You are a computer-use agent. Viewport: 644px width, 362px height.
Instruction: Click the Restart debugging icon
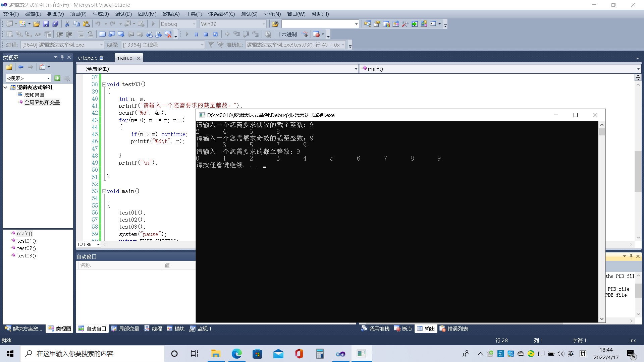coord(215,35)
